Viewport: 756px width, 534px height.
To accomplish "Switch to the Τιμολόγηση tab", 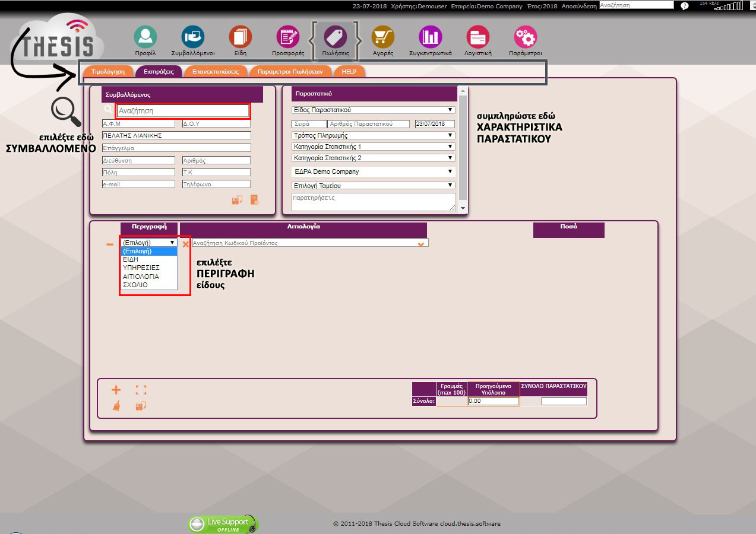I will pyautogui.click(x=108, y=71).
